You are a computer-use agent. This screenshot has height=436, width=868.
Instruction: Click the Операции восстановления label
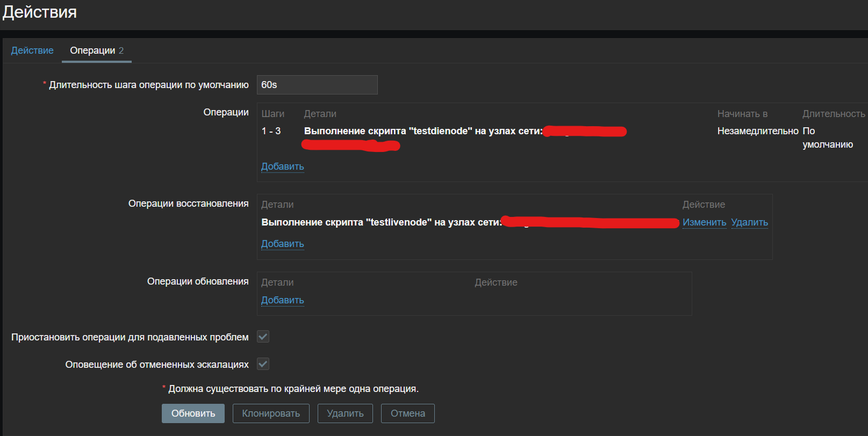point(189,204)
